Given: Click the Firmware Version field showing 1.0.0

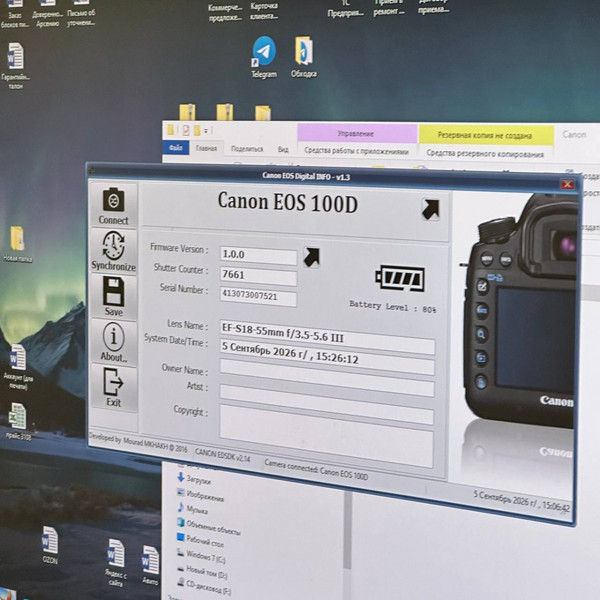Looking at the screenshot, I should click(x=258, y=255).
